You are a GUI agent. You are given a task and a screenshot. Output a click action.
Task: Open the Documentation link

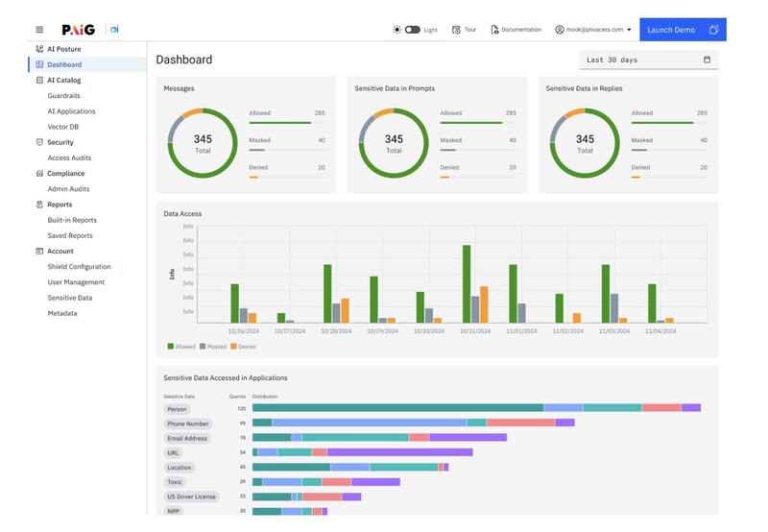click(x=516, y=30)
